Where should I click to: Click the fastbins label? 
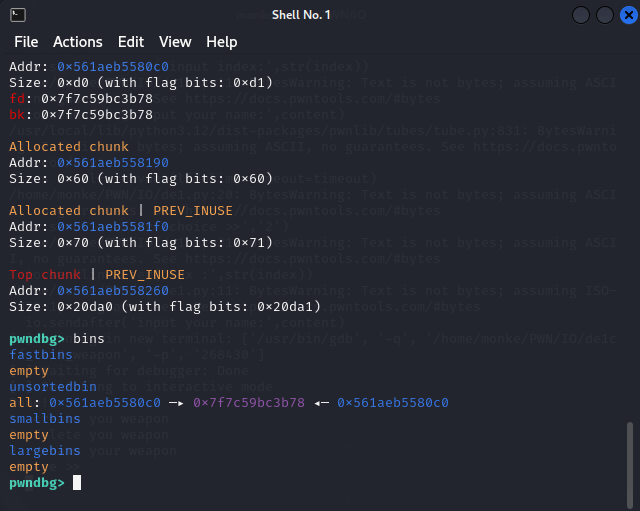(x=41, y=355)
